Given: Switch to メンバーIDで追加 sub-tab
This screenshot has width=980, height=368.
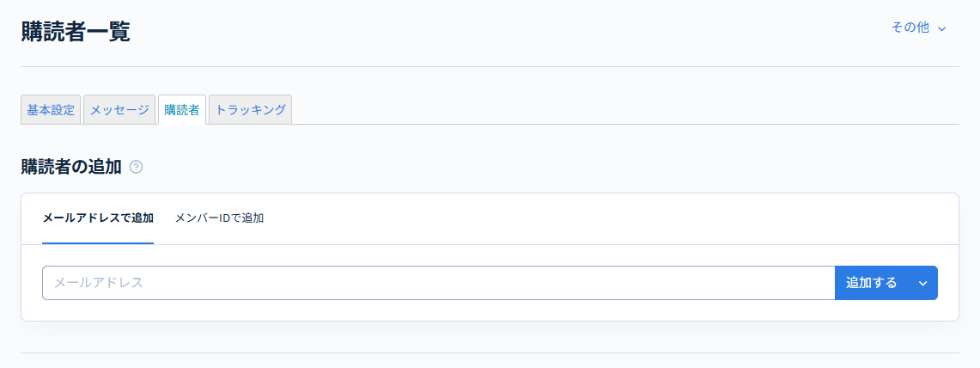Looking at the screenshot, I should (219, 218).
